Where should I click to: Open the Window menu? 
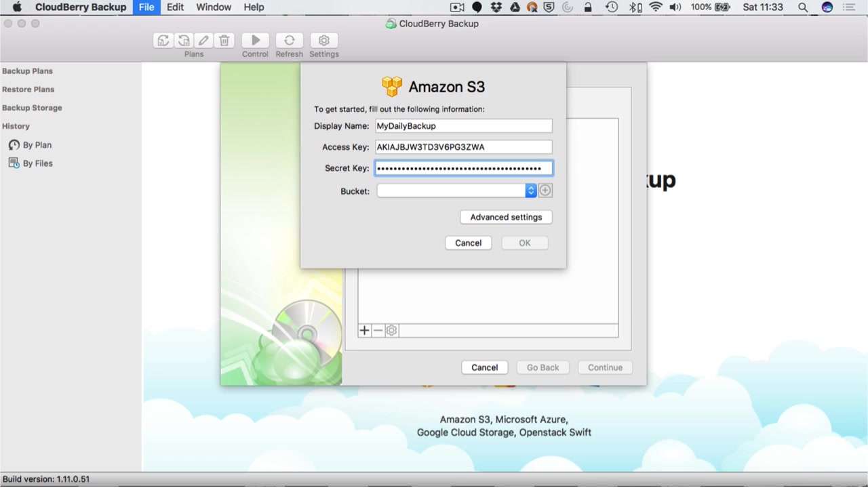[214, 7]
